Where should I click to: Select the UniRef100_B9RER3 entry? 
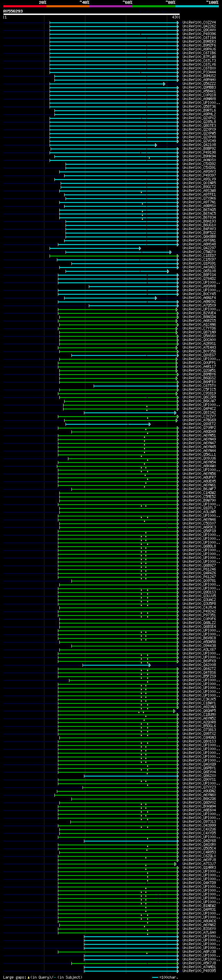[x=199, y=41]
